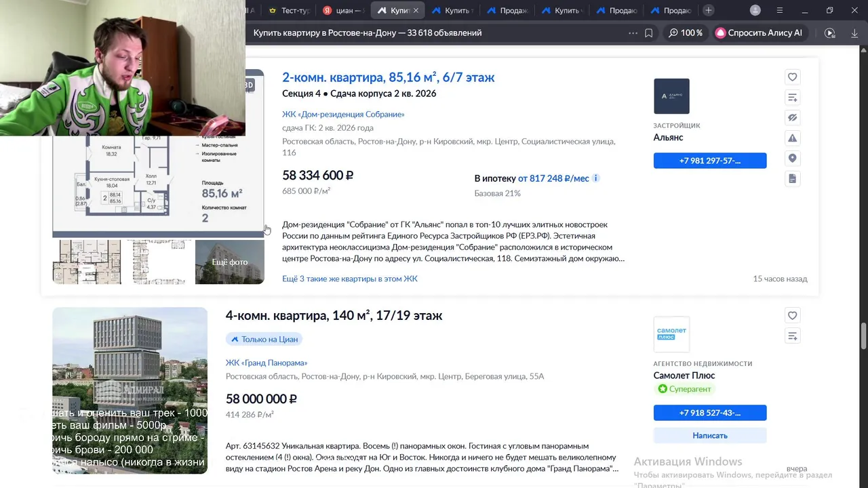Click the 58 000 000 ₽ price

[261, 399]
